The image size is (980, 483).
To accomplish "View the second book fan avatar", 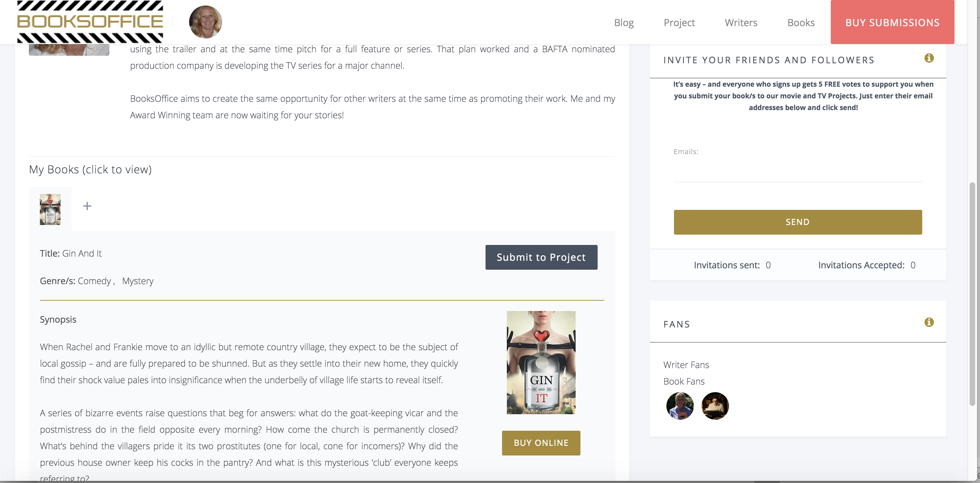I will 715,406.
